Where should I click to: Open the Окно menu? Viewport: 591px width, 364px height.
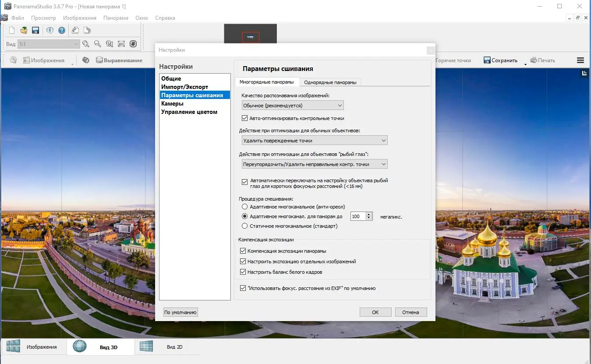click(142, 18)
